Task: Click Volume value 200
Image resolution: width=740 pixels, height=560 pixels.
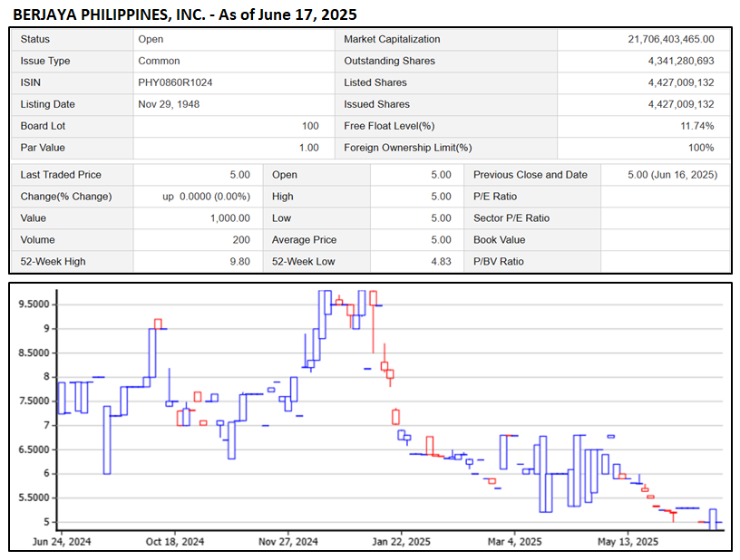Action: pos(241,240)
